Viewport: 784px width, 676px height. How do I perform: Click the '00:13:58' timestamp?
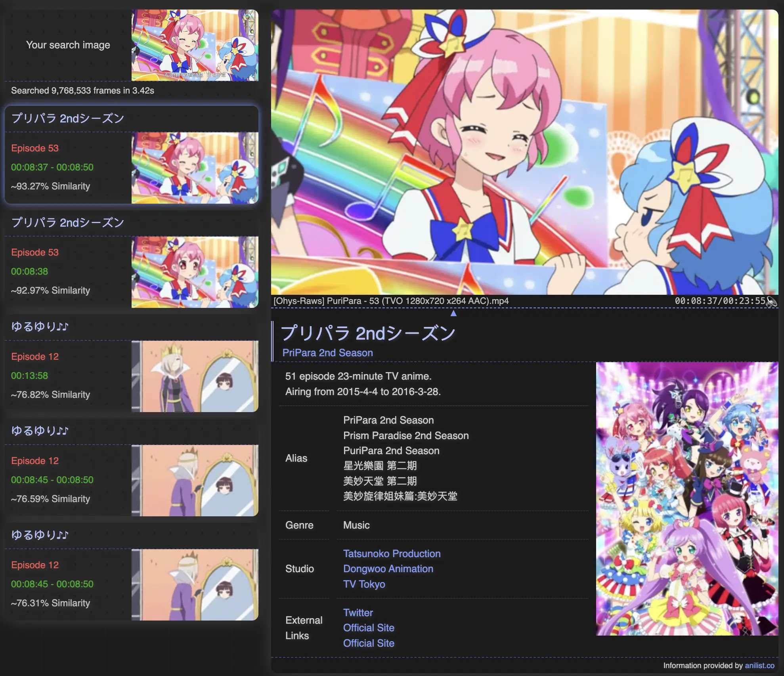pos(29,376)
